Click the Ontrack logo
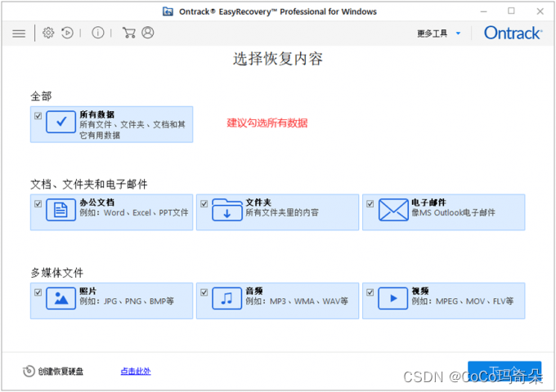Image resolution: width=556 pixels, height=392 pixels. (513, 33)
